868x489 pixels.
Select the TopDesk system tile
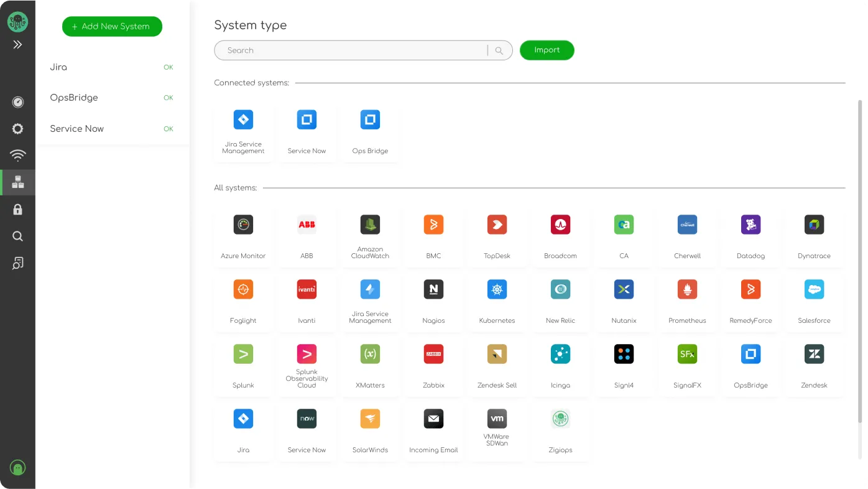click(497, 238)
